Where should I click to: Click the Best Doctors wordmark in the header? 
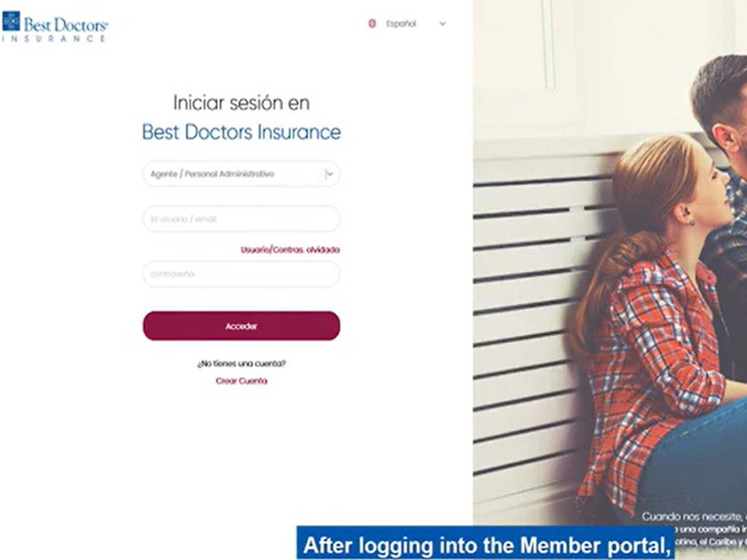tap(65, 24)
